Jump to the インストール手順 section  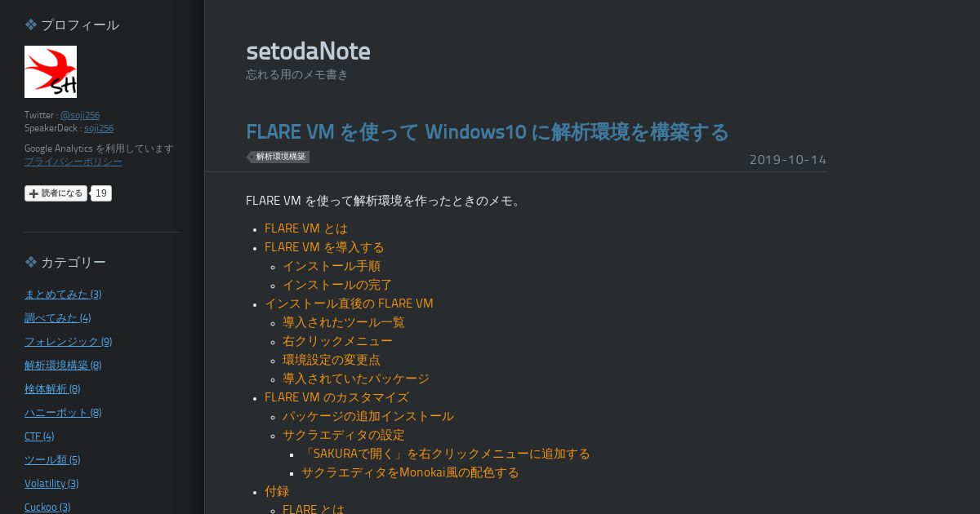pyautogui.click(x=332, y=266)
